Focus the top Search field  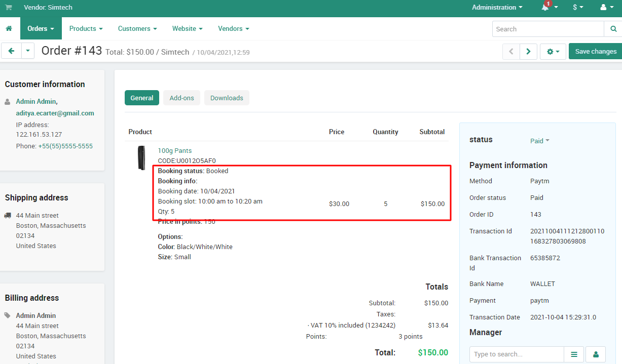pyautogui.click(x=548, y=29)
